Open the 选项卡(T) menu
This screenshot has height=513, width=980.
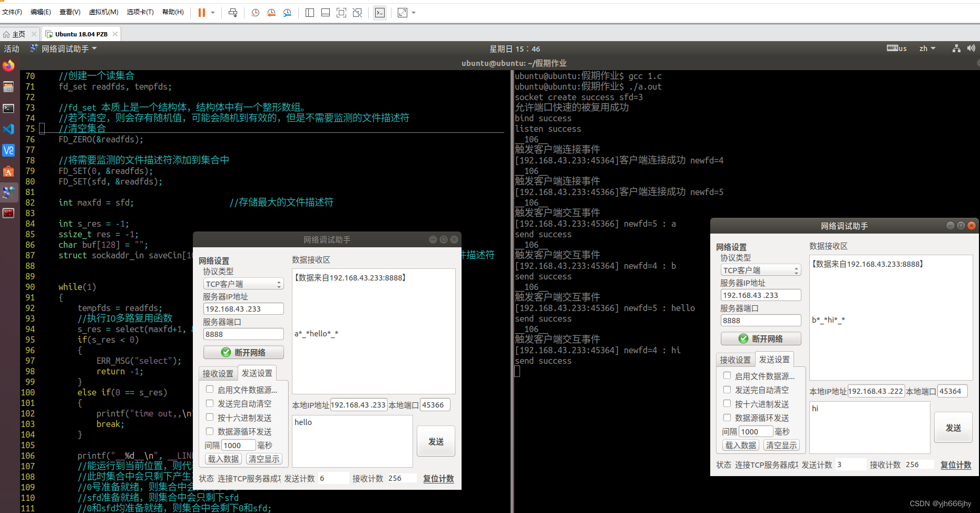[140, 12]
